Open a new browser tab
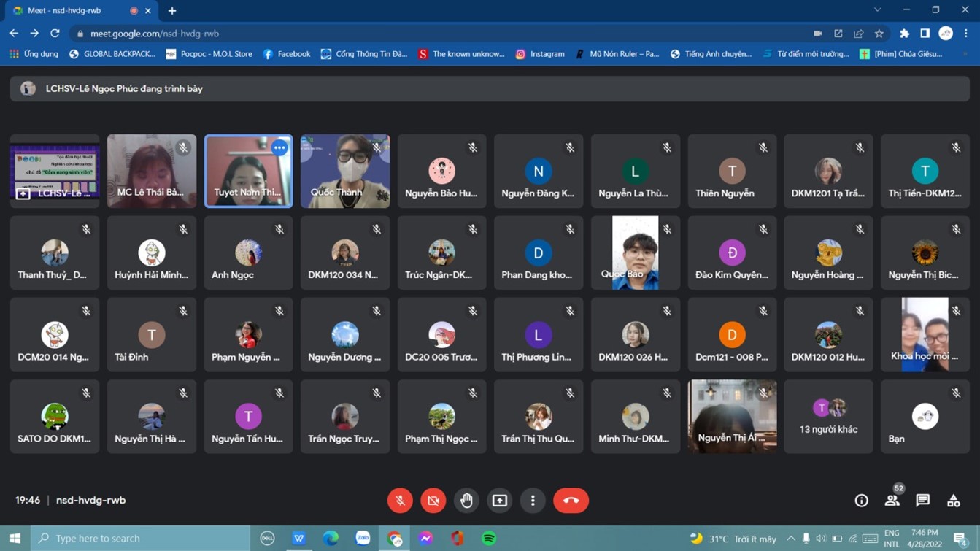The image size is (980, 551). pos(172,11)
